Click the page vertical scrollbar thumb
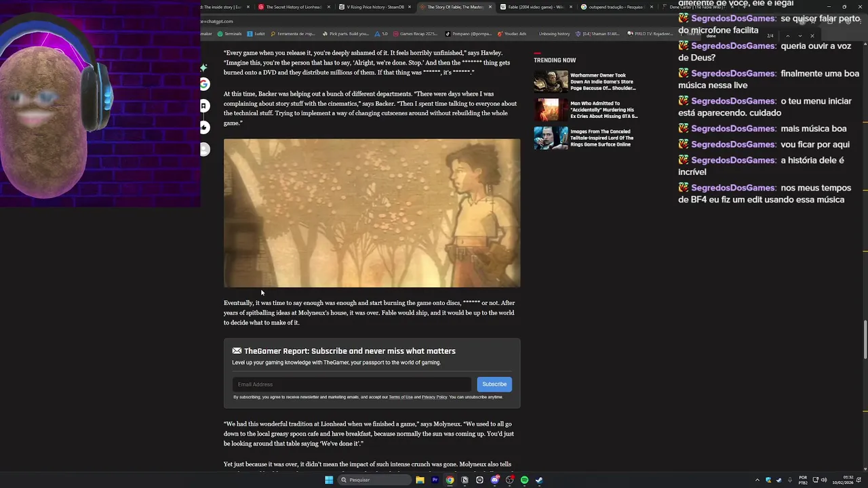The width and height of the screenshot is (868, 488). [865, 339]
